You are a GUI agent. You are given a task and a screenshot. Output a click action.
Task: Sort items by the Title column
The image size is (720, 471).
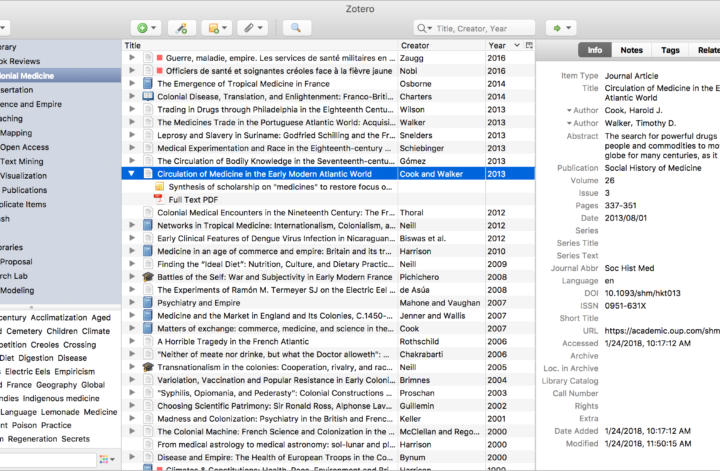coord(259,45)
